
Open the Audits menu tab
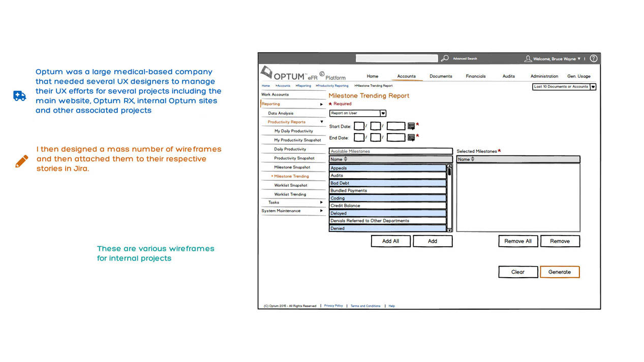pyautogui.click(x=508, y=76)
